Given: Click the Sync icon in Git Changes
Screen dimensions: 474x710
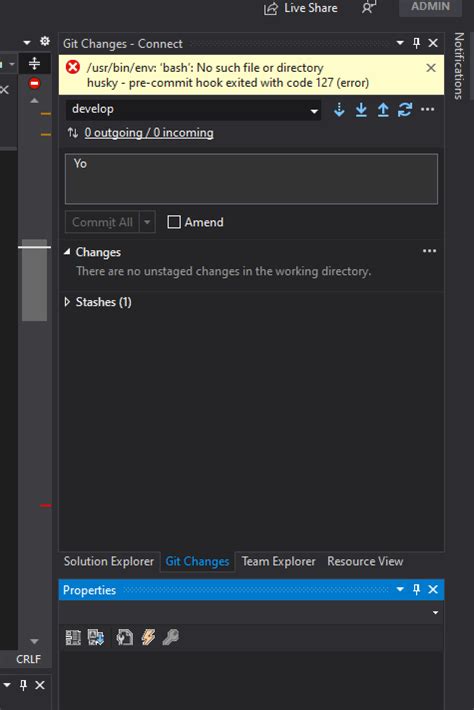Looking at the screenshot, I should coord(405,110).
